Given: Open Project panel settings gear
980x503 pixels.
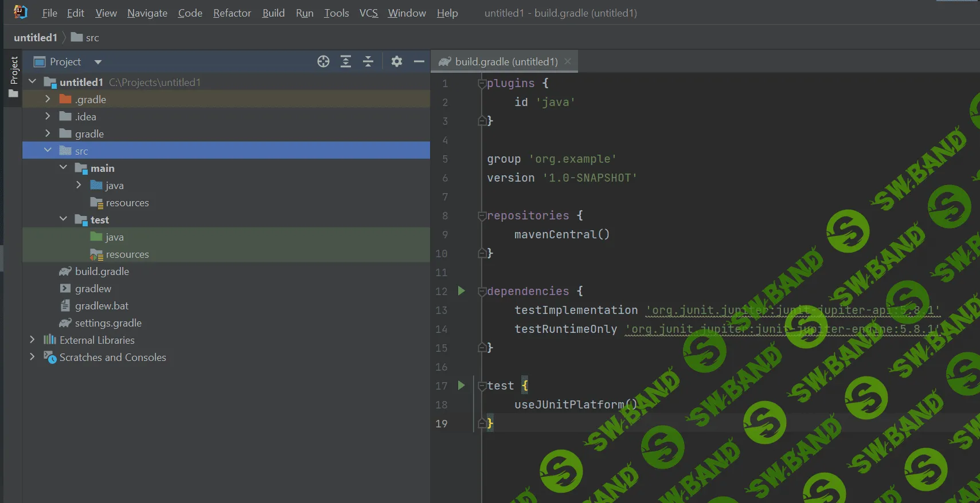Looking at the screenshot, I should (396, 61).
